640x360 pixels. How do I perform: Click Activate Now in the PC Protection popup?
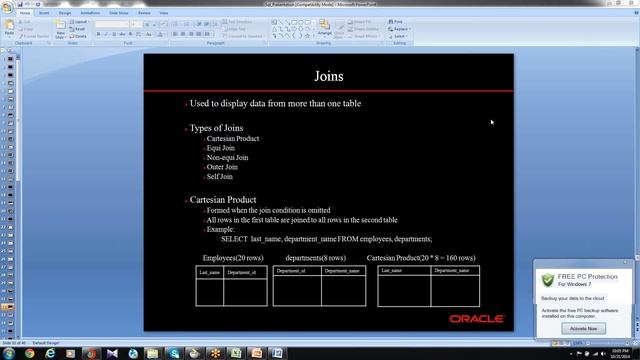(x=583, y=329)
